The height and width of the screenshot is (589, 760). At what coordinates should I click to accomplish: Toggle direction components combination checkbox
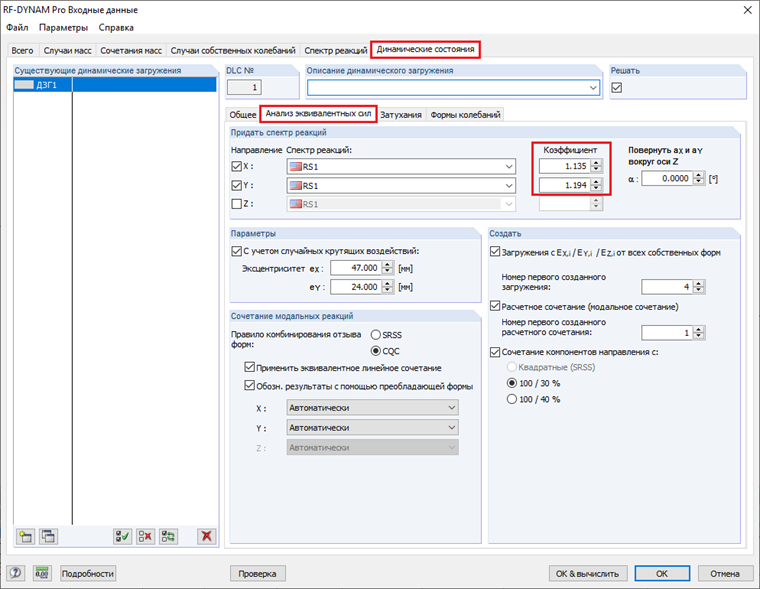point(495,352)
